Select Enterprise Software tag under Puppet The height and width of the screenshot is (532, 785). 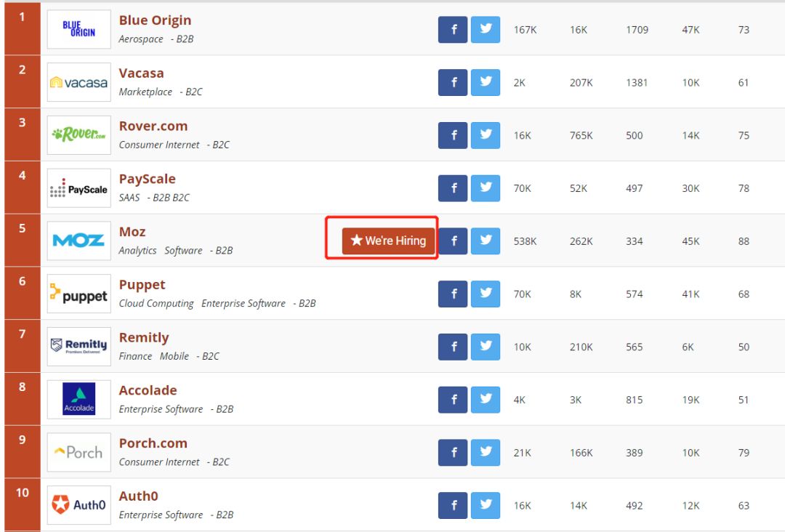243,304
